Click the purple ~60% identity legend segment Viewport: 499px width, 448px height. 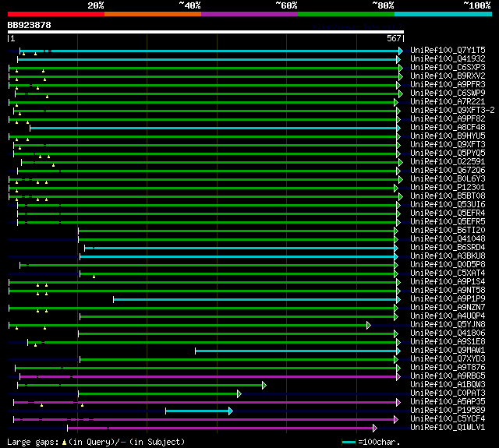tap(249, 14)
